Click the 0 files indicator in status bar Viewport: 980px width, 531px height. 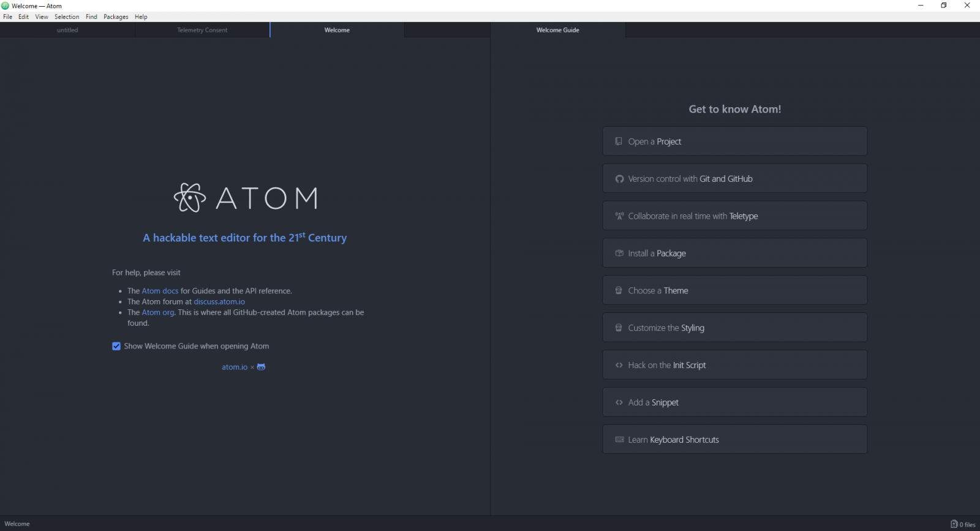pyautogui.click(x=963, y=524)
